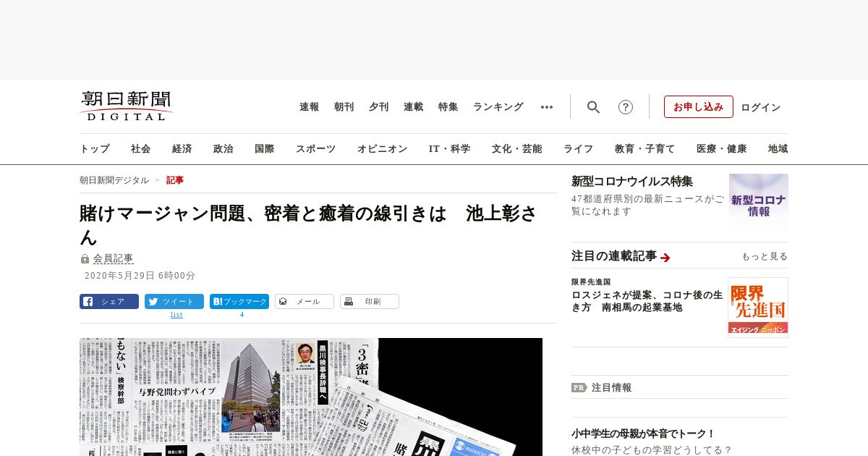Tweet the article with the ツイート button
This screenshot has height=456, width=868.
coord(174,302)
